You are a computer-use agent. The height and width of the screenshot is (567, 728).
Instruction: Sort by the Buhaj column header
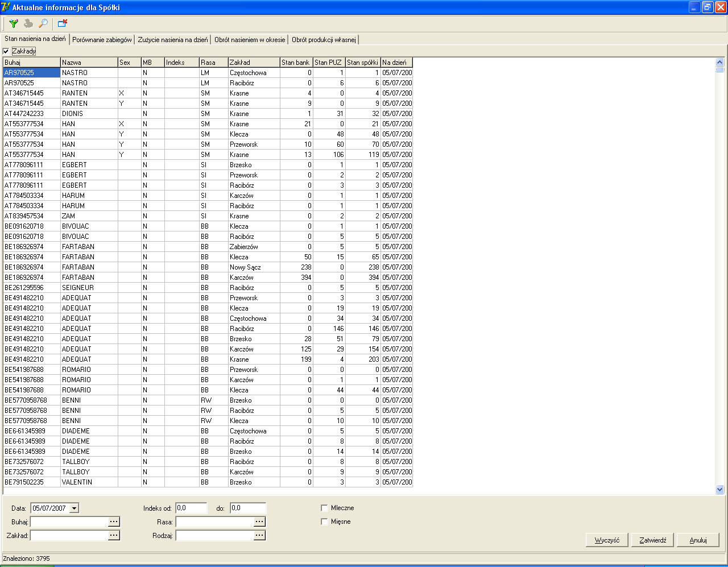32,63
